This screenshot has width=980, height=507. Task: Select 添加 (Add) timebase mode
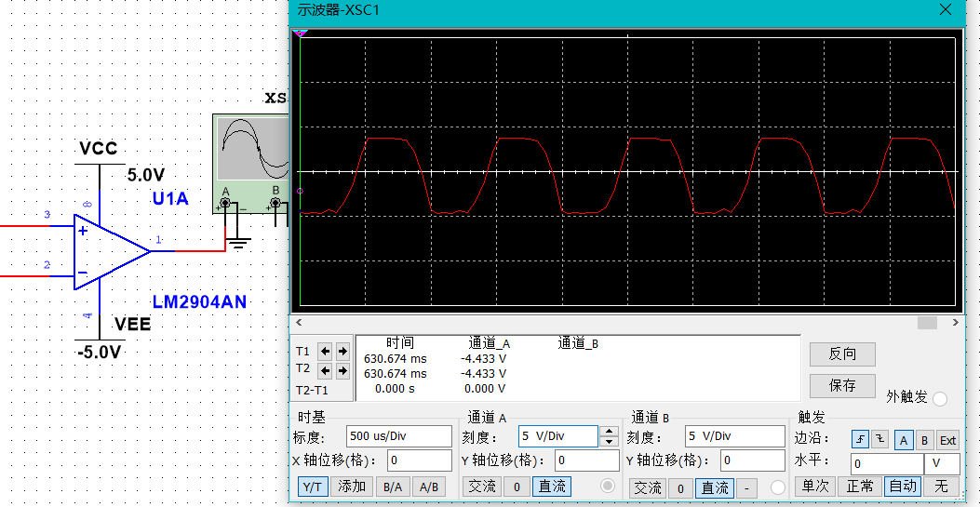pos(352,487)
